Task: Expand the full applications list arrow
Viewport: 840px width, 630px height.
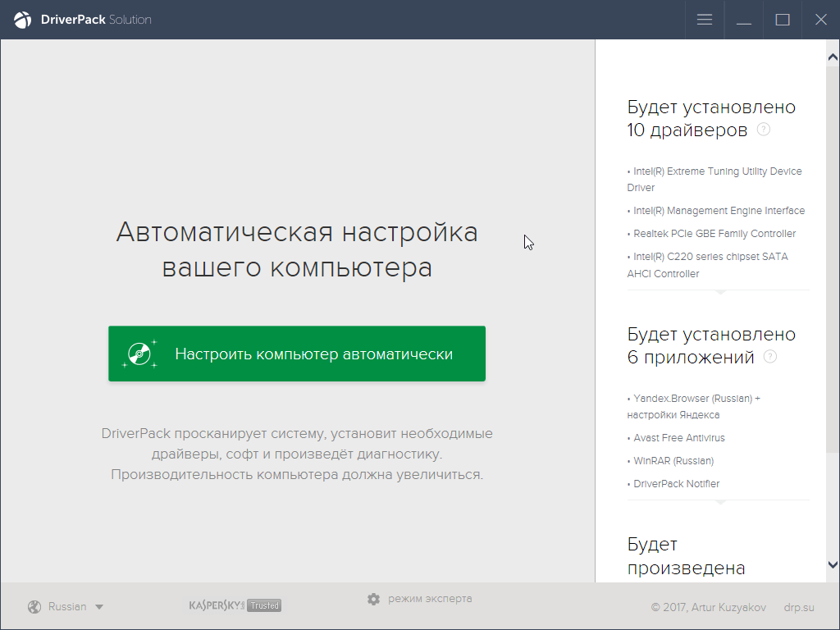Action: [720, 503]
